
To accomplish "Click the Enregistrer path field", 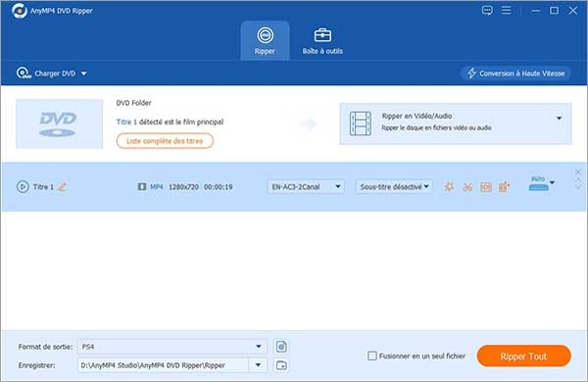I will click(x=163, y=365).
